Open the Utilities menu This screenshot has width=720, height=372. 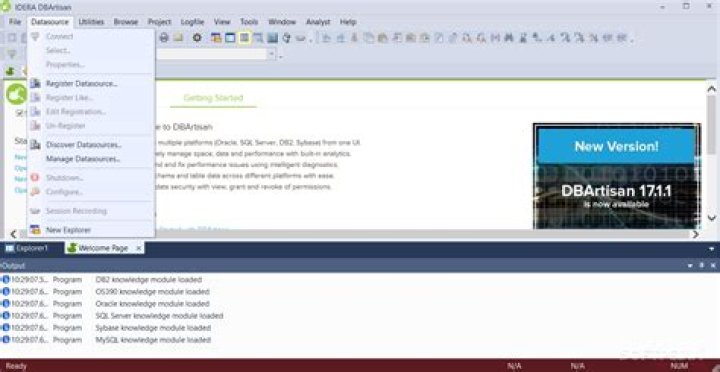pos(91,22)
